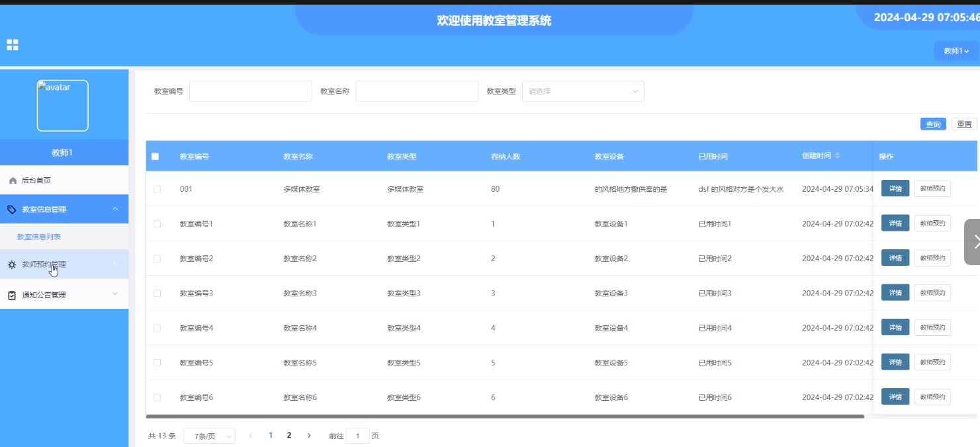Focus the 教室名称 search input
Image resolution: width=980 pixels, height=447 pixels.
click(417, 91)
